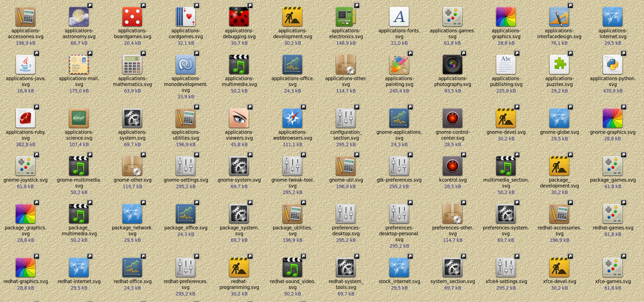Select the gnome-control-center.svg red lens icon
Screen dimensions: 644x302
[x=453, y=118]
